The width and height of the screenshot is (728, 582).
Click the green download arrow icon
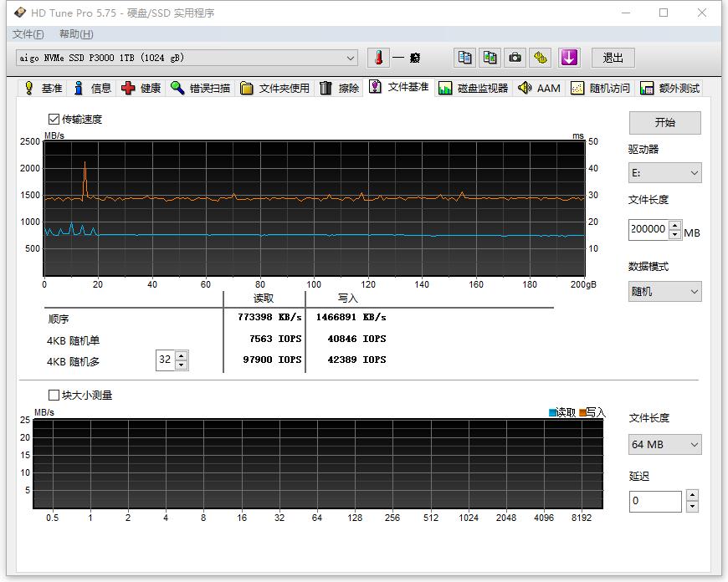[569, 57]
